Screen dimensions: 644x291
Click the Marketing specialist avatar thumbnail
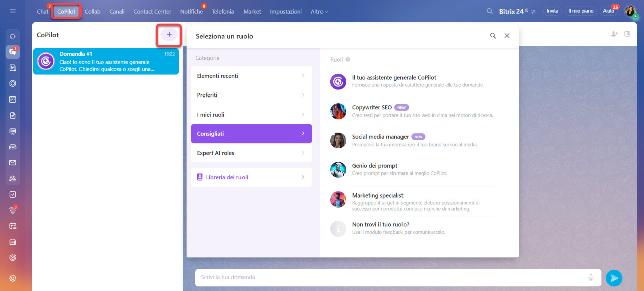click(x=338, y=199)
